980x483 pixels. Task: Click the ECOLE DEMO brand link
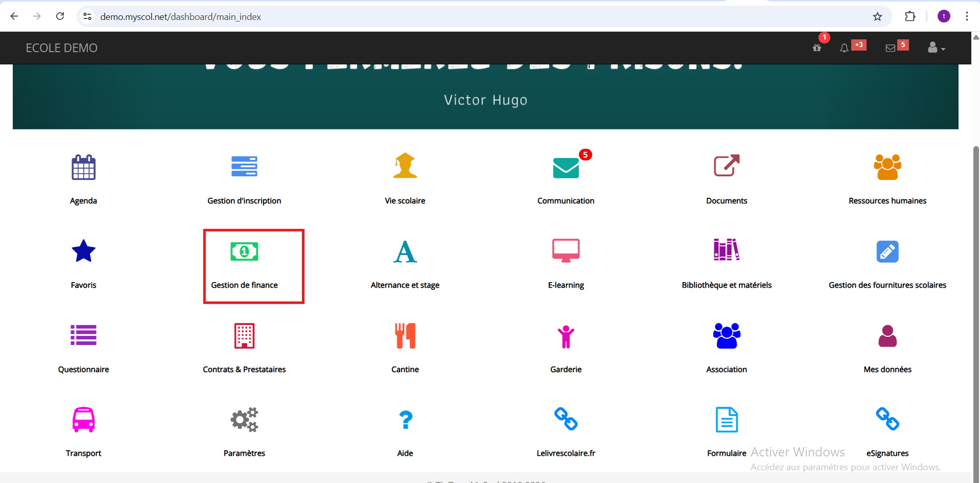click(x=61, y=48)
